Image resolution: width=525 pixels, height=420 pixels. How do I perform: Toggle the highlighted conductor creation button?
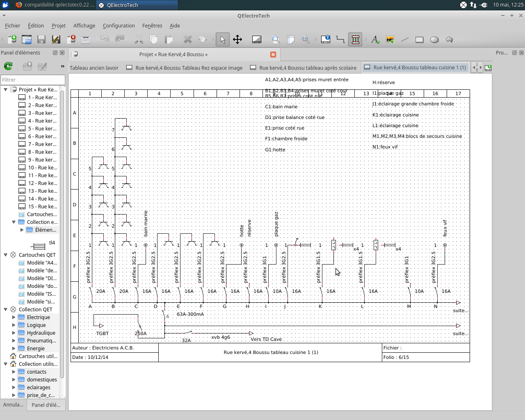[355, 39]
